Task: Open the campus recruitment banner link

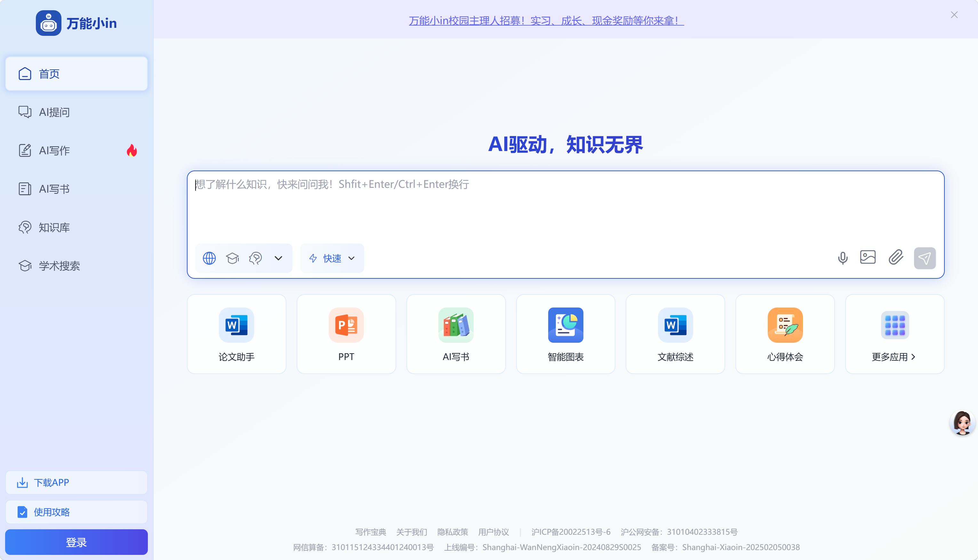Action: pyautogui.click(x=546, y=20)
